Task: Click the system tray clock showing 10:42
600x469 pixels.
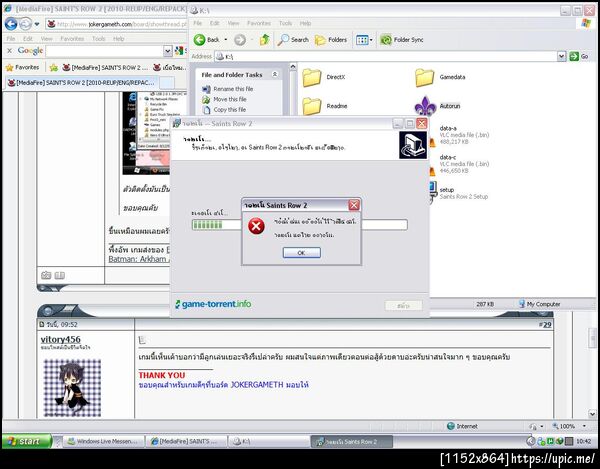Action: pyautogui.click(x=584, y=441)
